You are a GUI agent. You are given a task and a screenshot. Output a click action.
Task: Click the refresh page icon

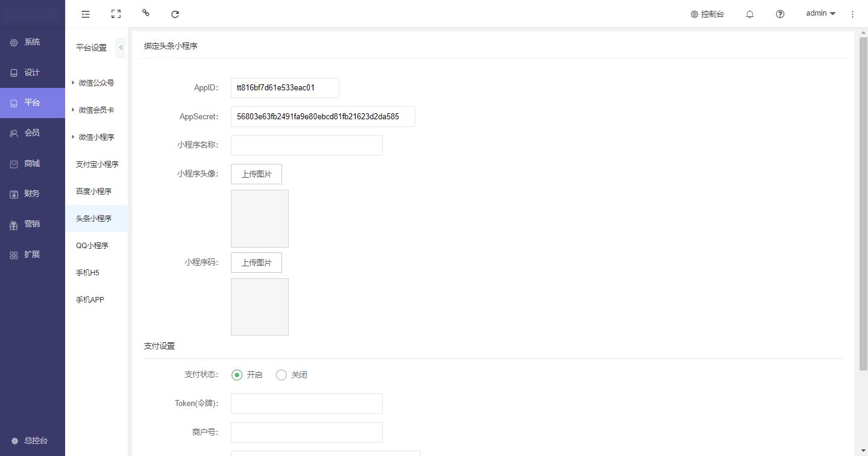click(175, 14)
